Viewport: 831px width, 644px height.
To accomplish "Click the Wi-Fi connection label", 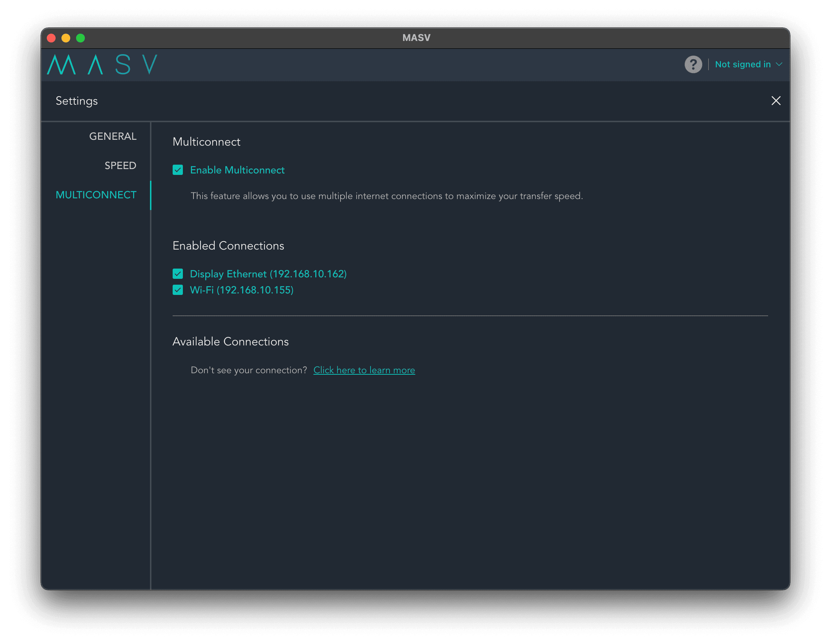I will pyautogui.click(x=241, y=290).
